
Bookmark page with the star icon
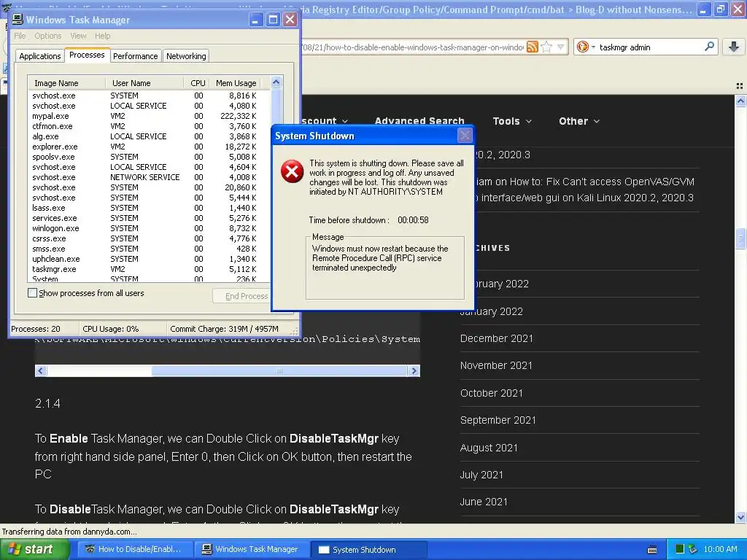(547, 47)
